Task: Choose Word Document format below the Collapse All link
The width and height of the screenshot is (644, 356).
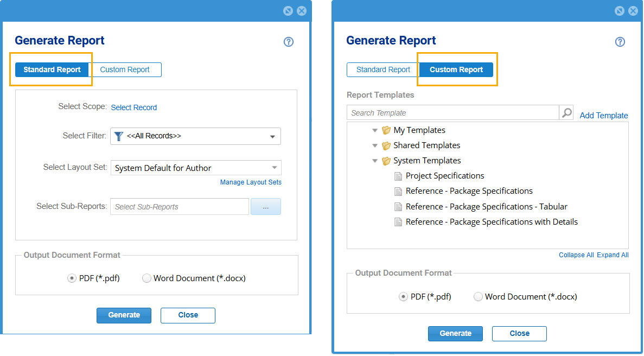Action: click(x=478, y=297)
